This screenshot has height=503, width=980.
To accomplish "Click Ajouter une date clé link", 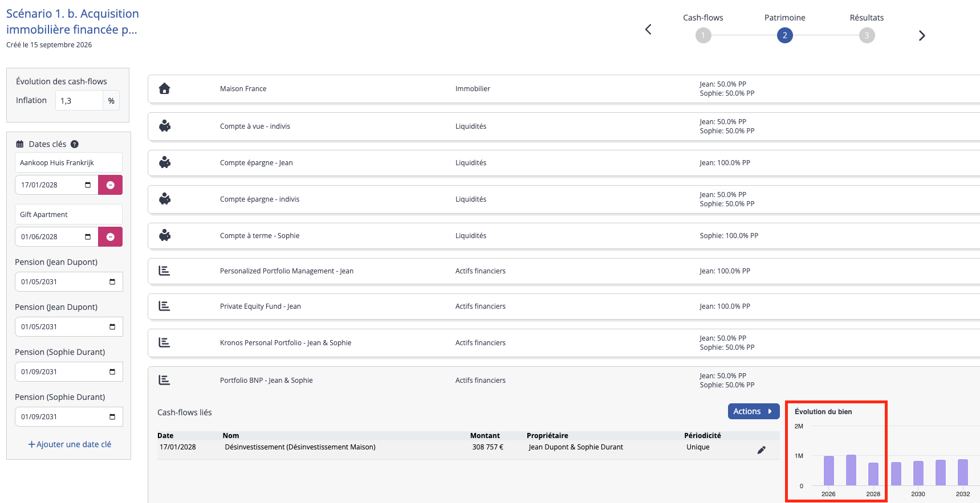I will (x=70, y=444).
